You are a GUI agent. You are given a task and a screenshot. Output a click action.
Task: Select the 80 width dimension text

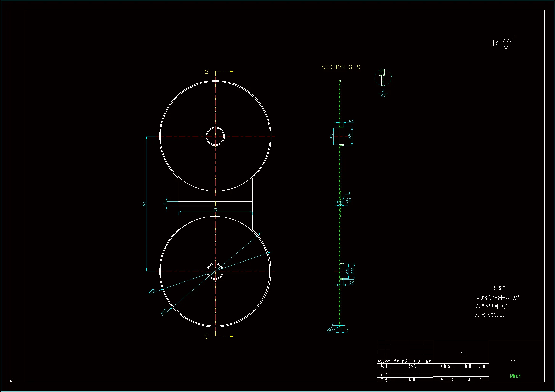[x=215, y=210]
